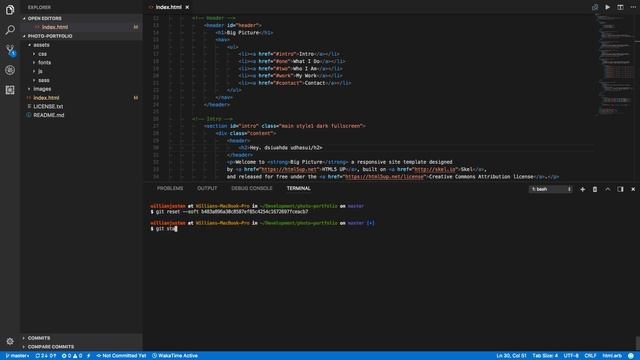Open editor More Actions ellipsis
The width and height of the screenshot is (640, 360).
pos(633,7)
